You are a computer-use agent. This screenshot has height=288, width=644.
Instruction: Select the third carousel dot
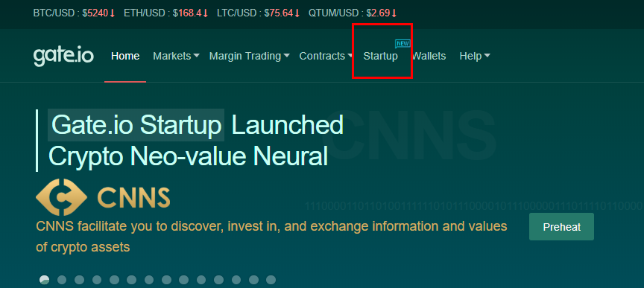point(79,280)
